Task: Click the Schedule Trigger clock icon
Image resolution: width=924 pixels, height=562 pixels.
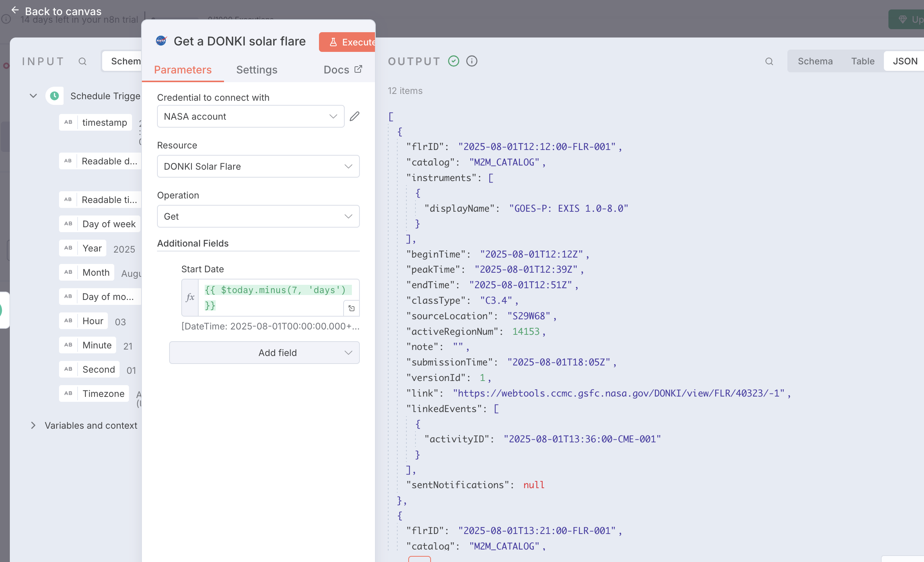Action: [54, 96]
